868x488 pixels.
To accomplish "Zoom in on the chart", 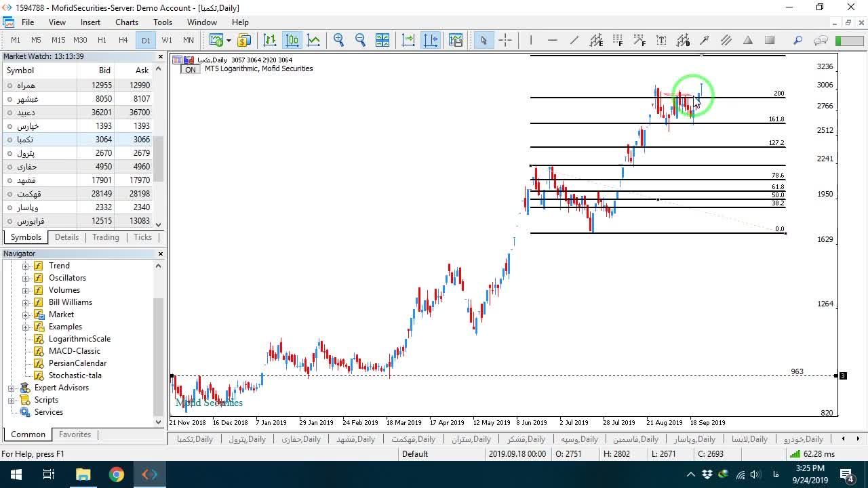I will [339, 40].
